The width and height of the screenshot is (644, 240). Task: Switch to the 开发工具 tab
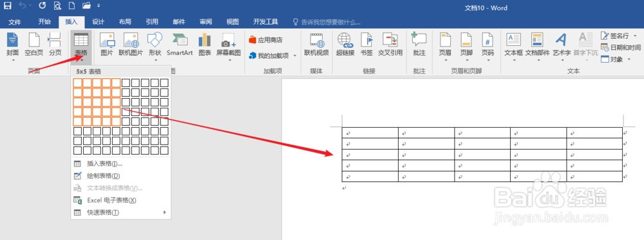point(265,22)
